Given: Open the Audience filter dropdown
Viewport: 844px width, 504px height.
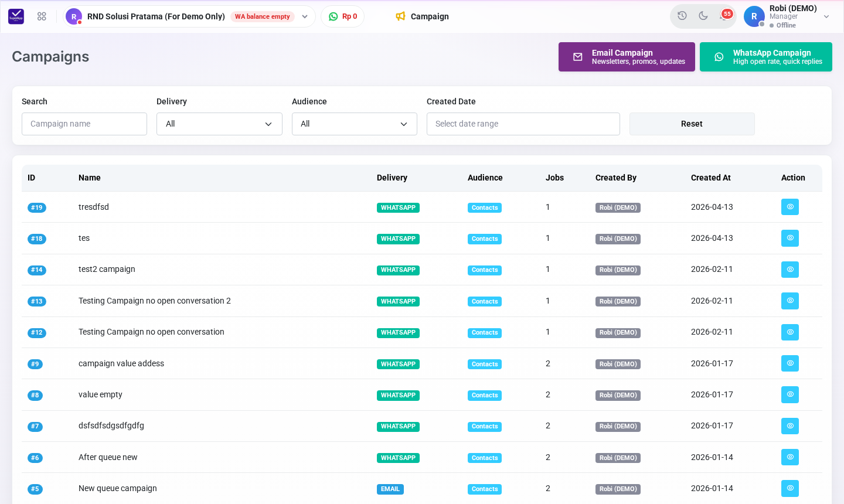Looking at the screenshot, I should coord(355,124).
